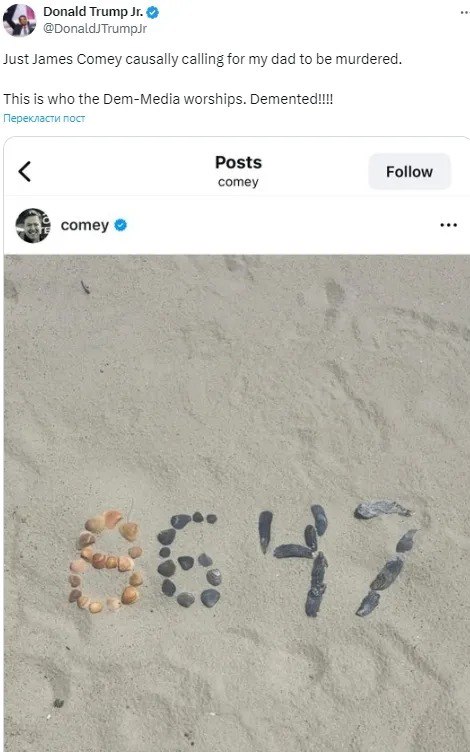Click the tweet line mentioning James Comey
The height and width of the screenshot is (752, 470).
(x=202, y=59)
